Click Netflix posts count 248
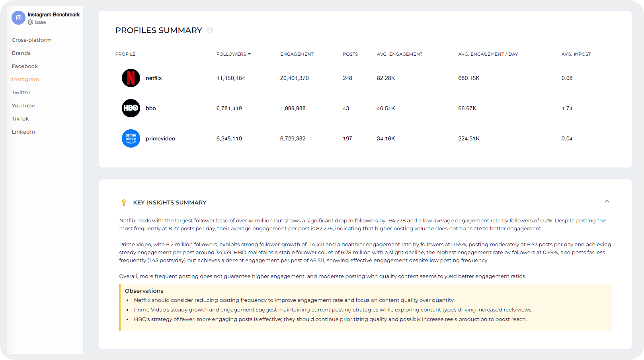 tap(347, 78)
